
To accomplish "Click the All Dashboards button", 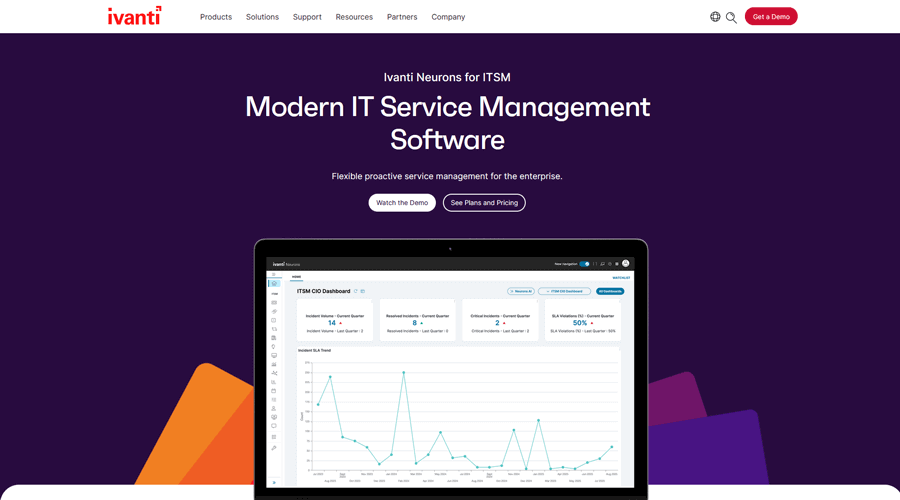I will tap(610, 291).
